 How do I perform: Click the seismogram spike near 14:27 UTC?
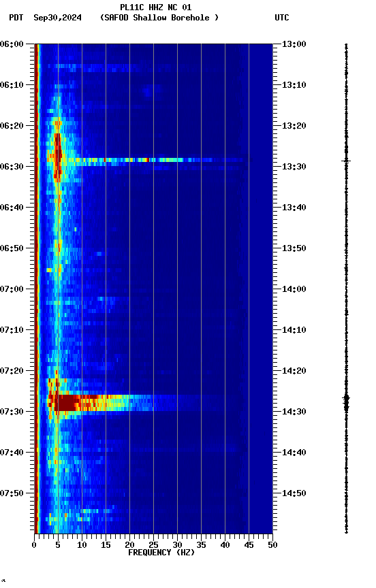coord(346,402)
